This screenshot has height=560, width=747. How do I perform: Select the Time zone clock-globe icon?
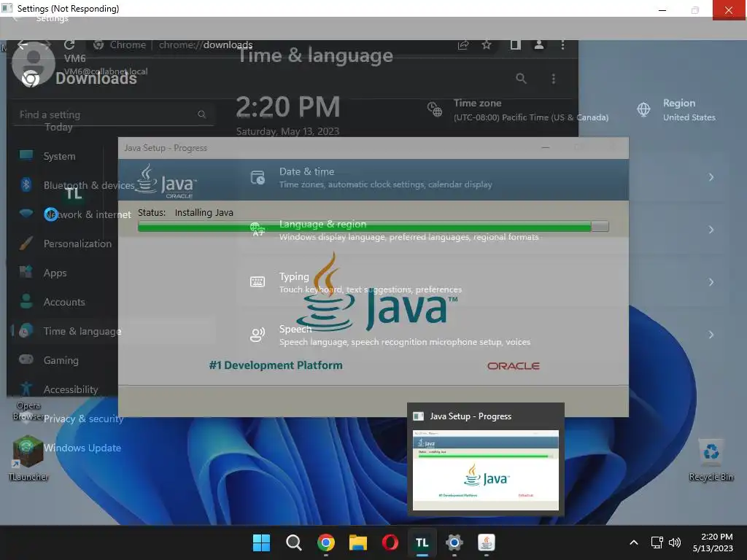[x=435, y=109]
